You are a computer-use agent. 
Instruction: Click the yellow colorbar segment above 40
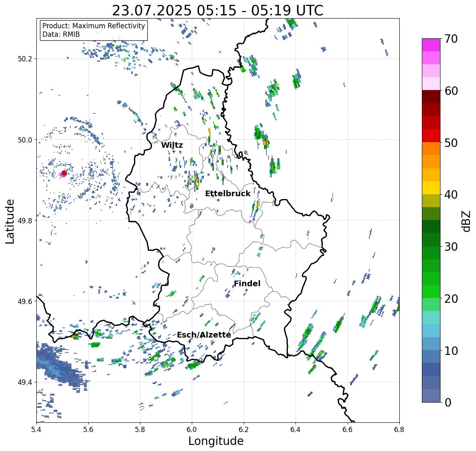[x=431, y=188]
